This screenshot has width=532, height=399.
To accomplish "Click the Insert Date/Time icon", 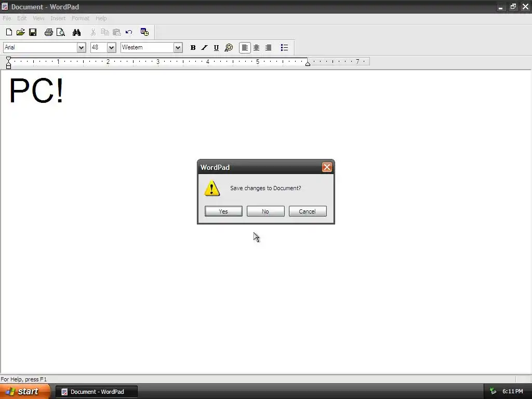I will [144, 32].
